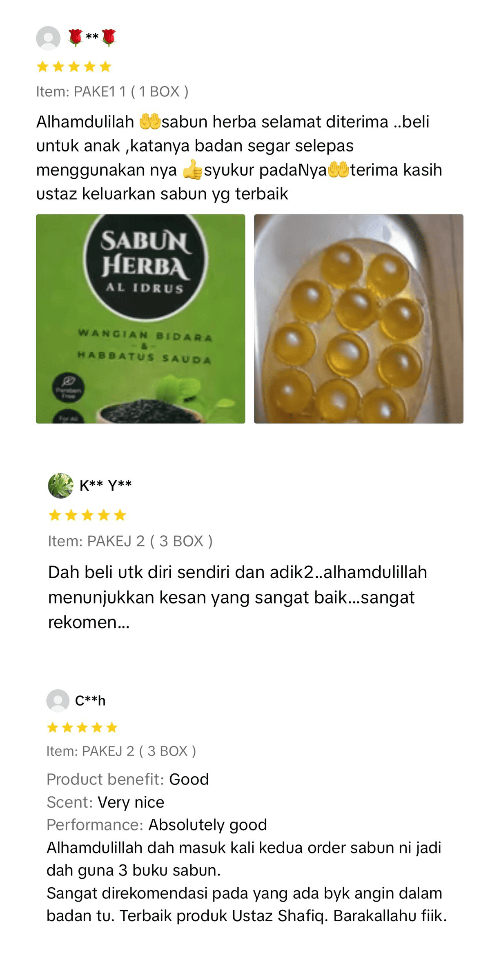Open the yellow soap balls review photo

[x=359, y=319]
